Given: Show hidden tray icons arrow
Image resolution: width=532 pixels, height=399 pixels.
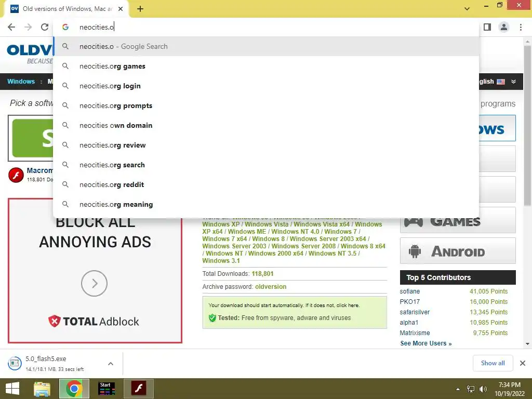Looking at the screenshot, I should (x=458, y=389).
